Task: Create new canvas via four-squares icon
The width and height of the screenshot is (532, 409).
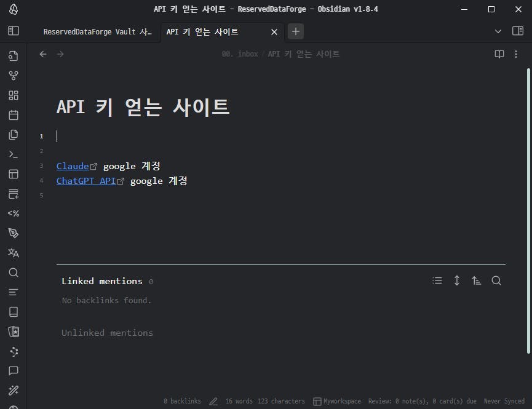Action: pos(14,95)
